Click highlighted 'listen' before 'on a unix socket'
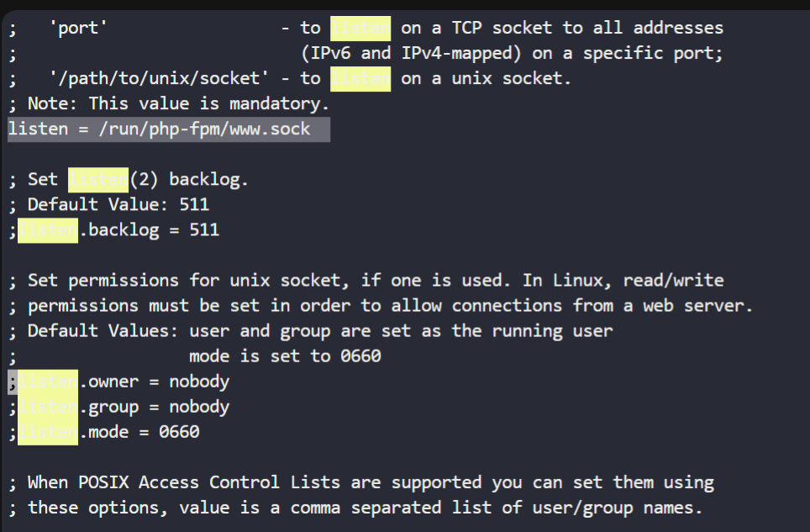 [x=360, y=79]
